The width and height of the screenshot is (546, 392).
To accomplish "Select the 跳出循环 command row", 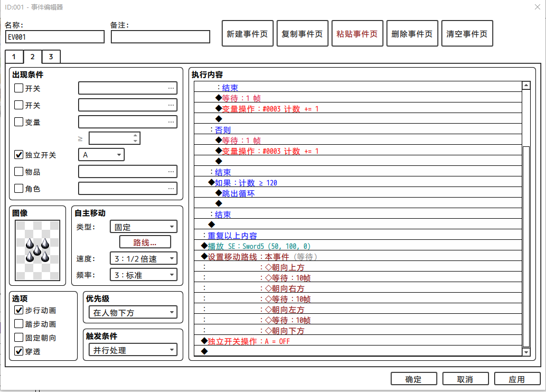I will point(358,193).
